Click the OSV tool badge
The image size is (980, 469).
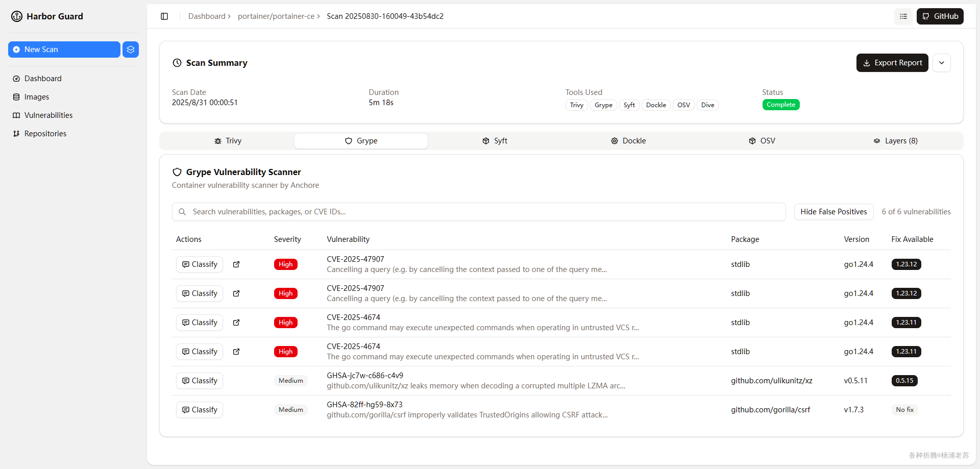click(x=683, y=105)
